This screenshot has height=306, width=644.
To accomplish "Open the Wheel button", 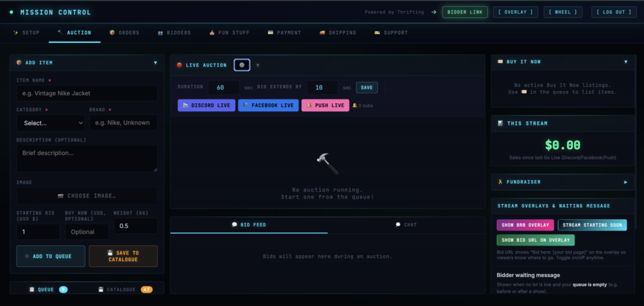I will [563, 13].
